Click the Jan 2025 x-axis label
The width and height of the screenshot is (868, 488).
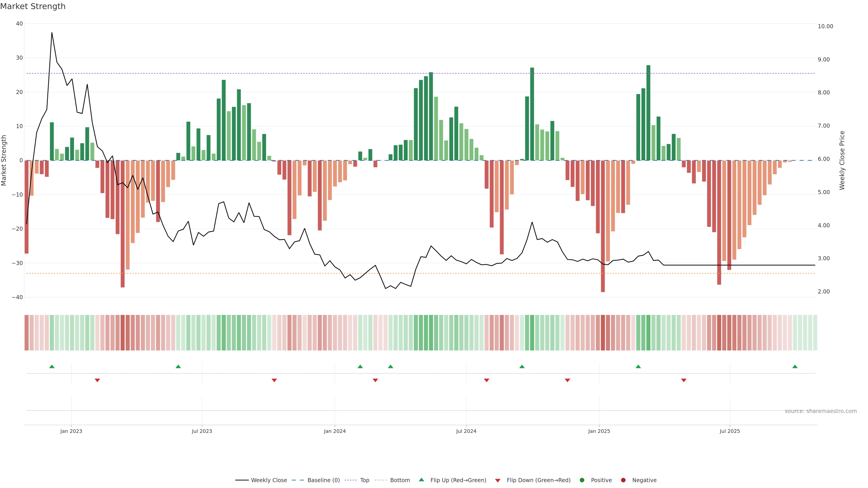[599, 431]
